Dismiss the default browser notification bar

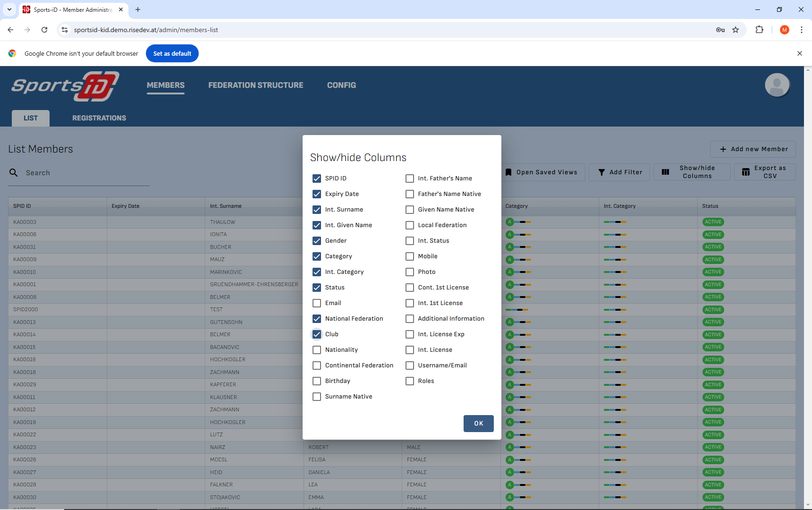pos(799,53)
